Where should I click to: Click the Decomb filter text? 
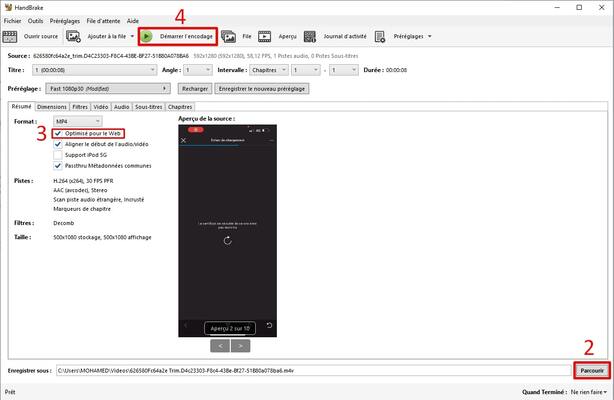pyautogui.click(x=63, y=223)
